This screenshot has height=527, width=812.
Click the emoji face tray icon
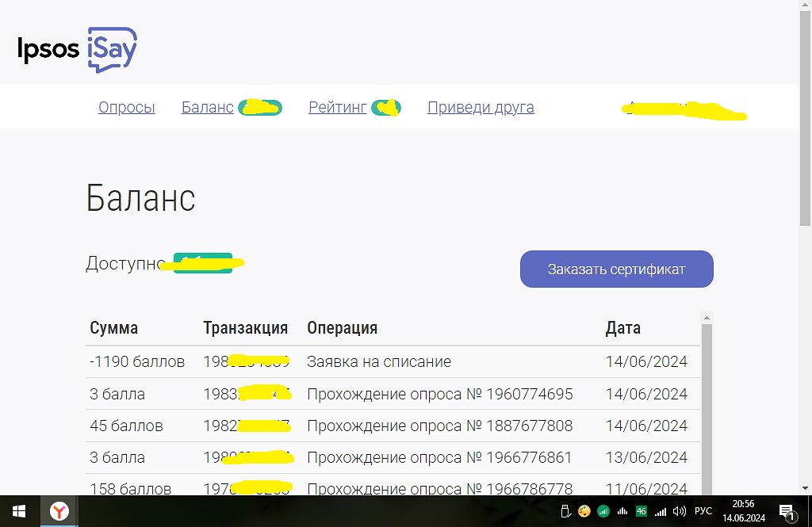(x=584, y=511)
